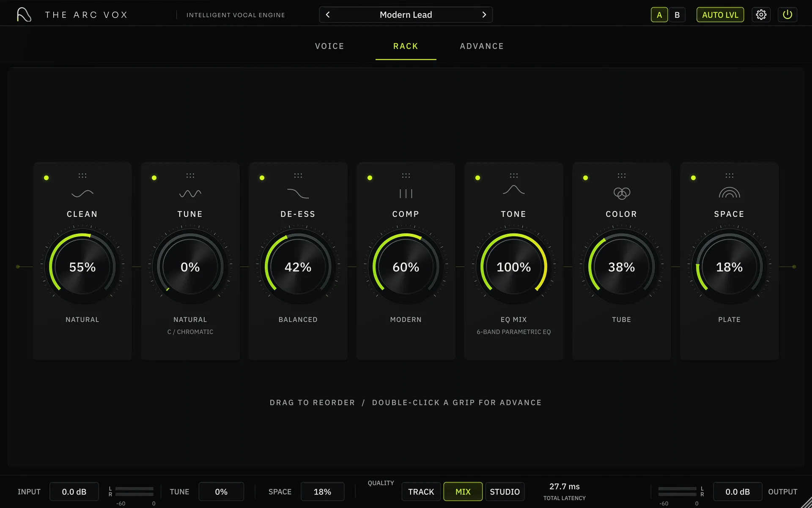The width and height of the screenshot is (812, 508).
Task: Switch to the ADVANCE tab
Action: [482, 46]
